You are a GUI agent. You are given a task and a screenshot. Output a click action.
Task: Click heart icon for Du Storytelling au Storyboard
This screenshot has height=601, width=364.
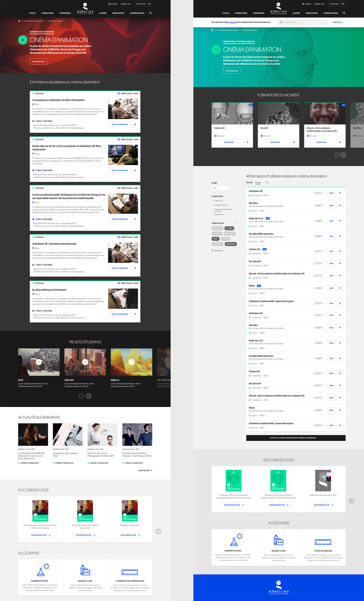click(135, 314)
